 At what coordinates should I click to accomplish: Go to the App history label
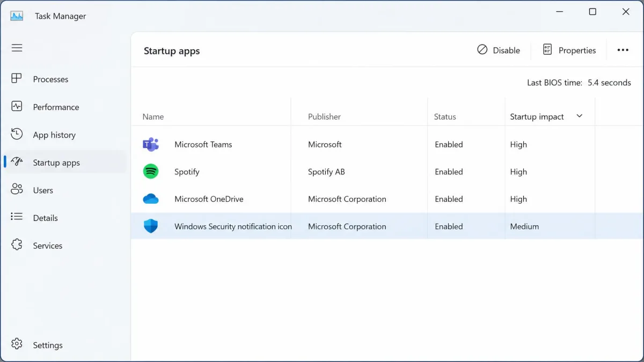click(x=54, y=135)
